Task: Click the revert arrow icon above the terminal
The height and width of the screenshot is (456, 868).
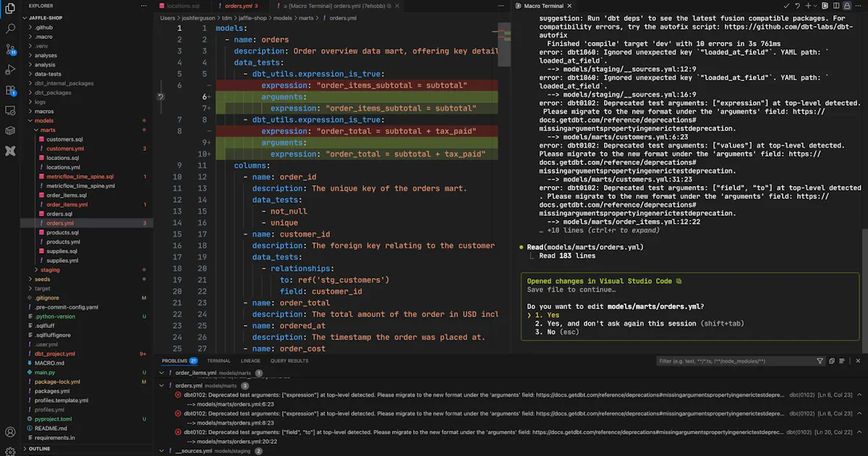Action: click(x=798, y=5)
